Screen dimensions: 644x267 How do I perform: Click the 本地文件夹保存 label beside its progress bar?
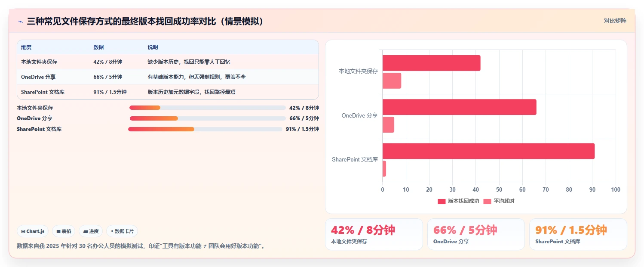click(35, 108)
